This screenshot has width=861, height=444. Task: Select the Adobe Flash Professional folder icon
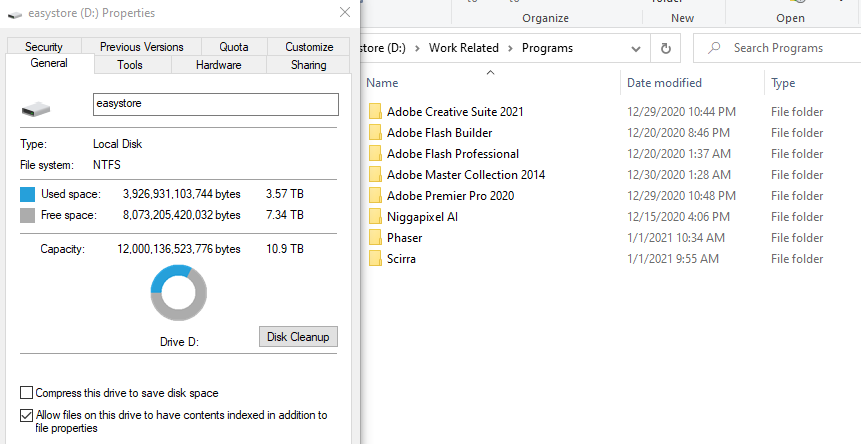375,154
